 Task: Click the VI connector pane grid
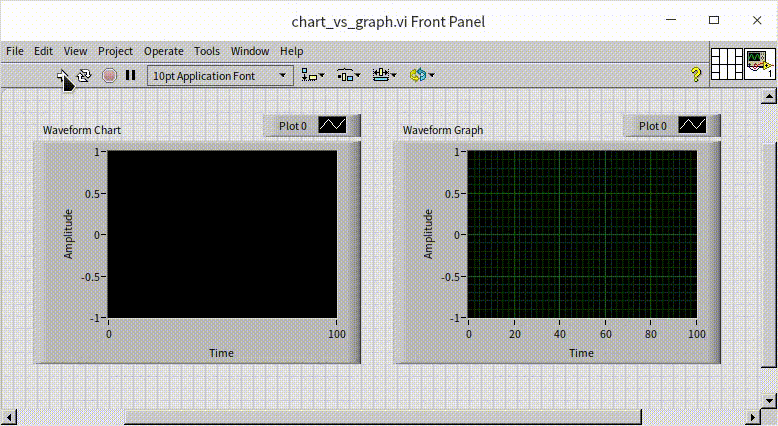[726, 64]
